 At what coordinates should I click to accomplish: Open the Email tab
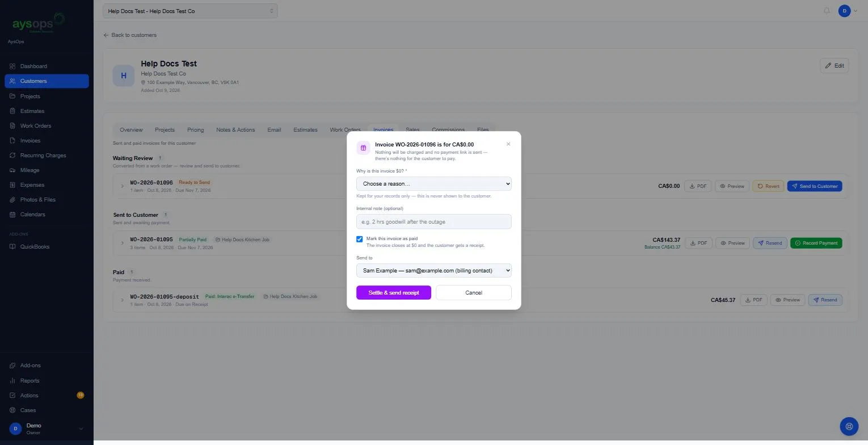(274, 130)
